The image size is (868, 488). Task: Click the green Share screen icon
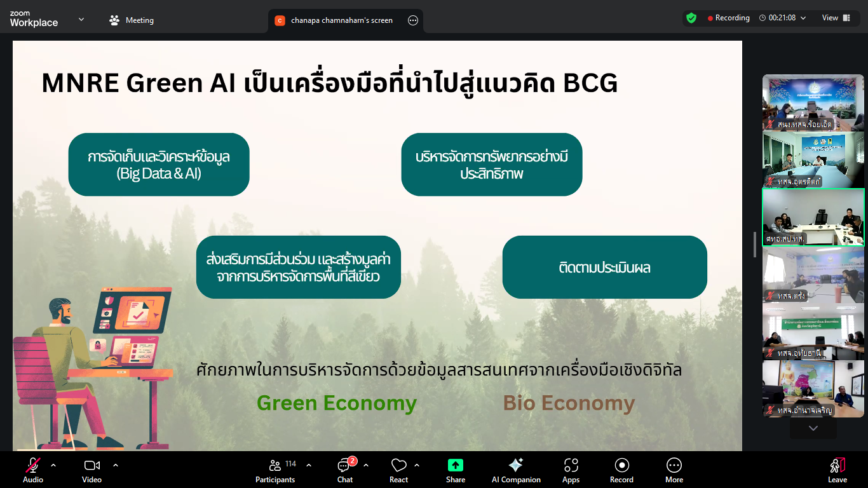click(456, 465)
